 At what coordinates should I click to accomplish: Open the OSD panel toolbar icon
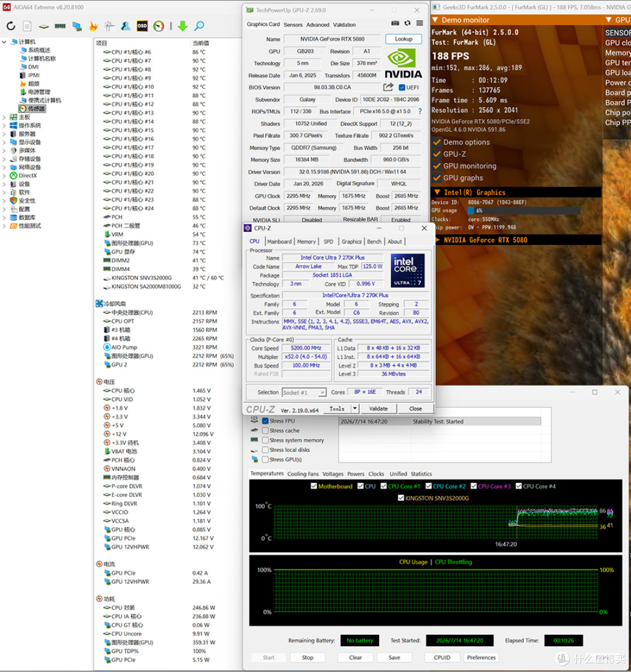coord(142,26)
